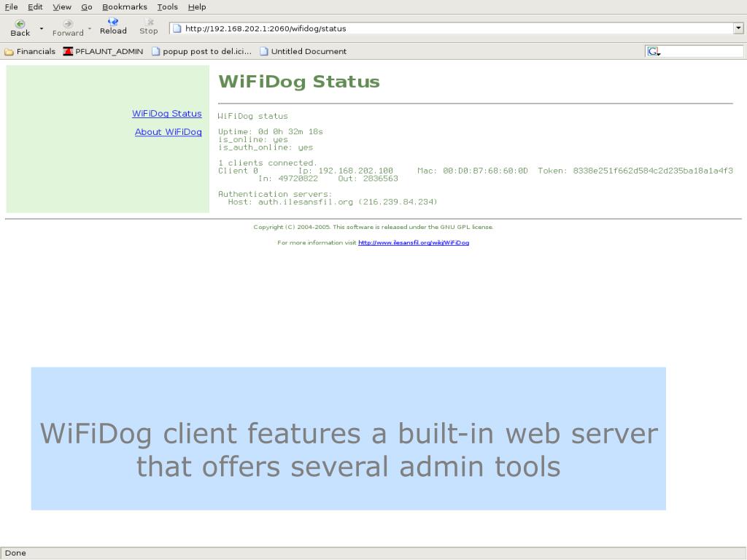
Task: Open the File menu
Action: click(x=12, y=7)
